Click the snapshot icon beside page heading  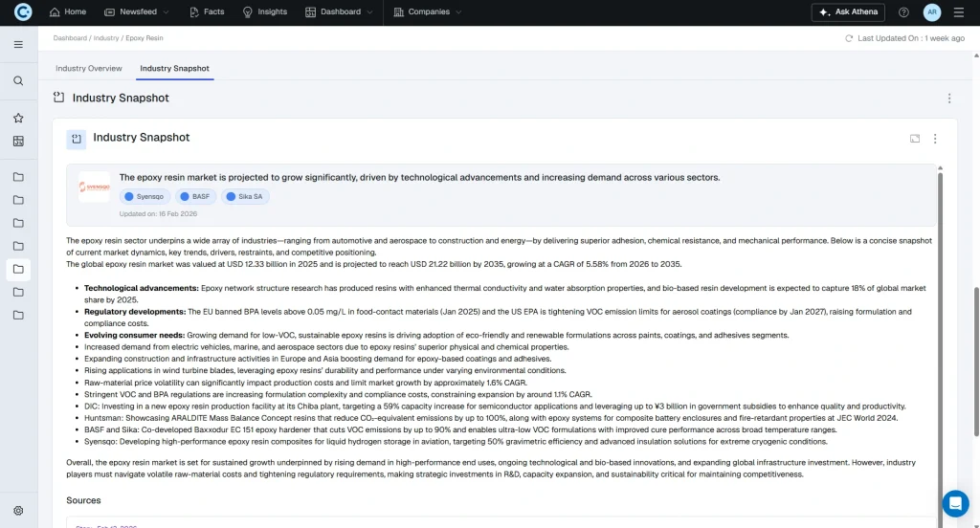click(x=58, y=98)
